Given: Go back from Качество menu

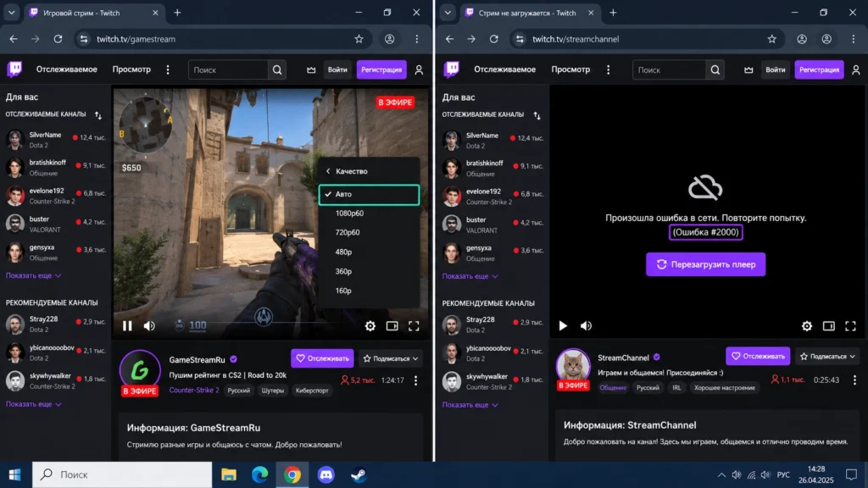Looking at the screenshot, I should coord(328,171).
